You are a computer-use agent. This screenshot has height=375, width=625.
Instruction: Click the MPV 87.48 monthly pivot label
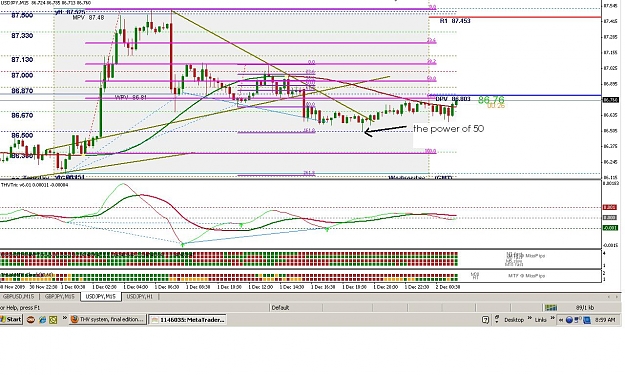tap(88, 18)
